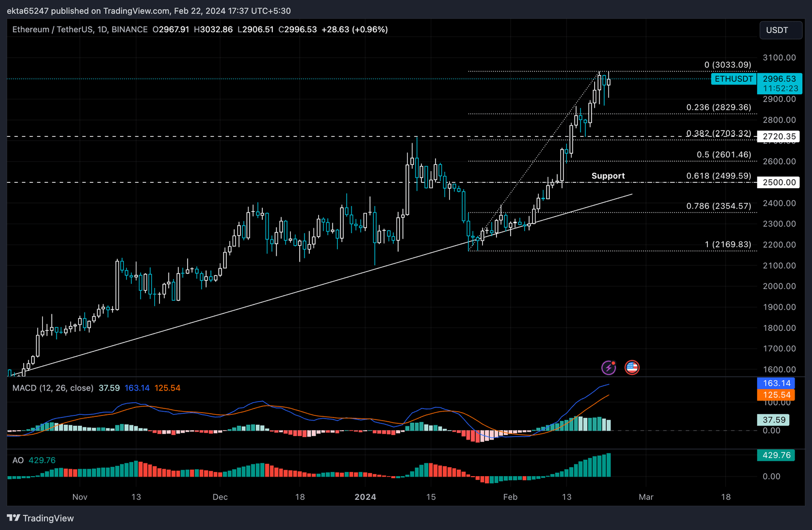
Task: Select the 2500.00 dashed price level label
Action: (x=778, y=182)
